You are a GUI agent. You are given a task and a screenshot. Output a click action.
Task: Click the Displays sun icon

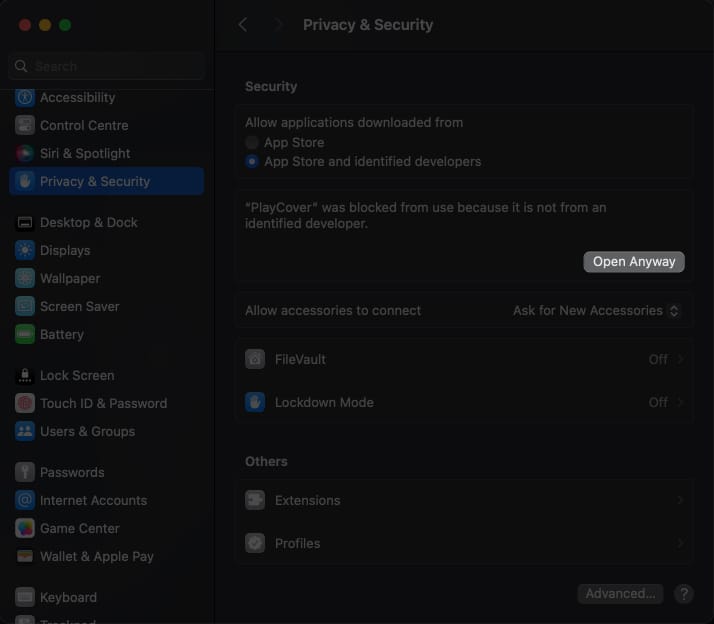coord(25,251)
